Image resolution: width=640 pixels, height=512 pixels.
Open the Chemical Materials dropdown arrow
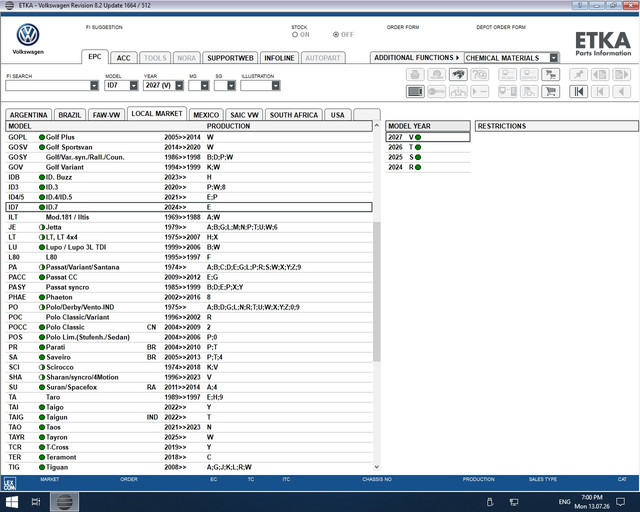(x=553, y=58)
